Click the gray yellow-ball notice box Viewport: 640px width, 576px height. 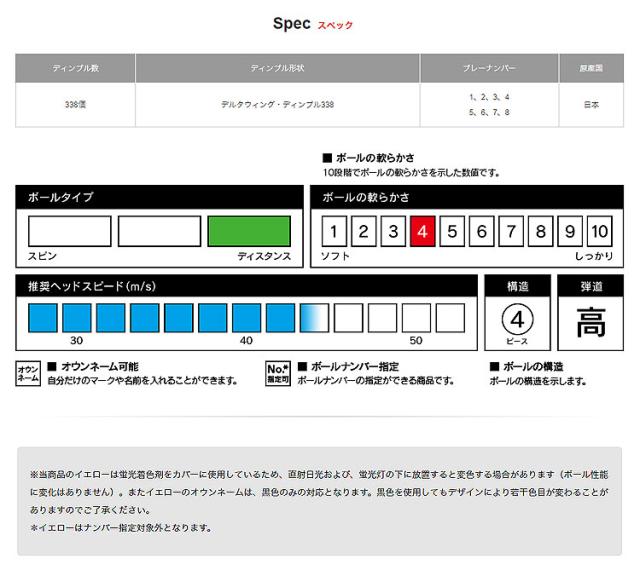tap(319, 500)
